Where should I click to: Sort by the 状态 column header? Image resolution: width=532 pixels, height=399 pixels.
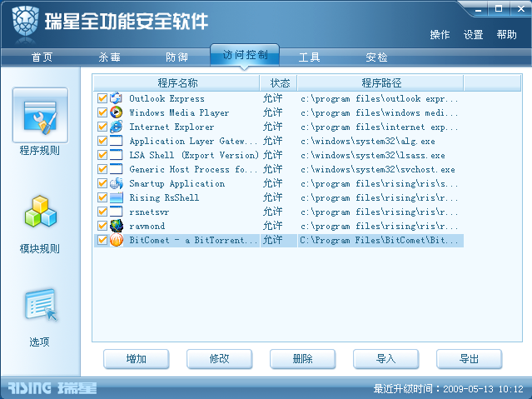point(280,82)
